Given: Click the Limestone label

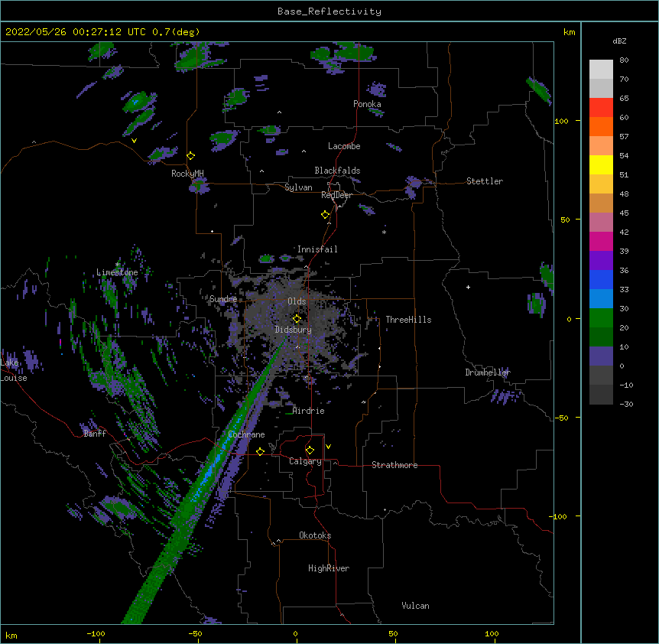Looking at the screenshot, I should click(117, 272).
